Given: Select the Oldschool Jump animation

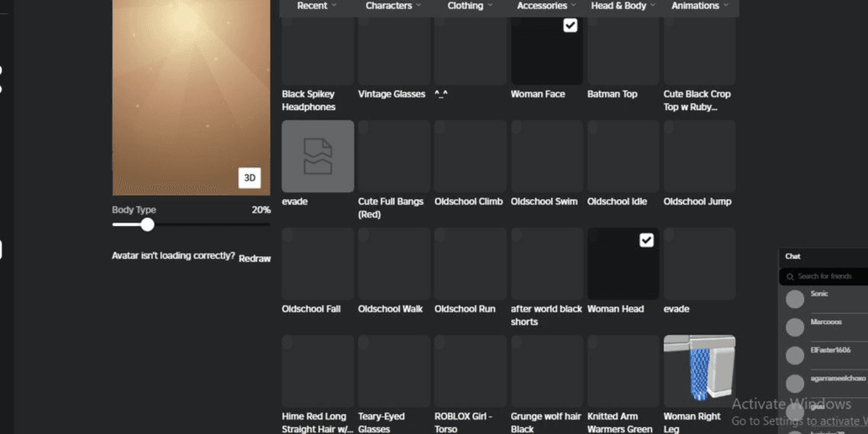Looking at the screenshot, I should tap(700, 156).
